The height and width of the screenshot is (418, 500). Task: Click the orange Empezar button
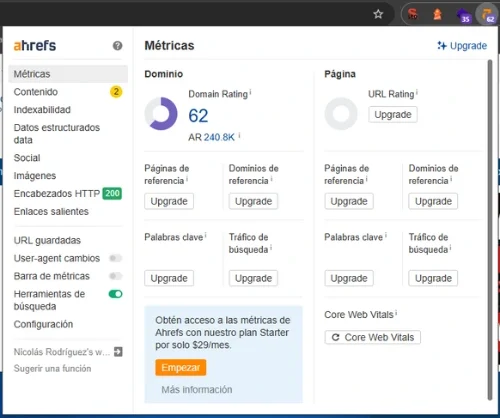[x=181, y=367]
